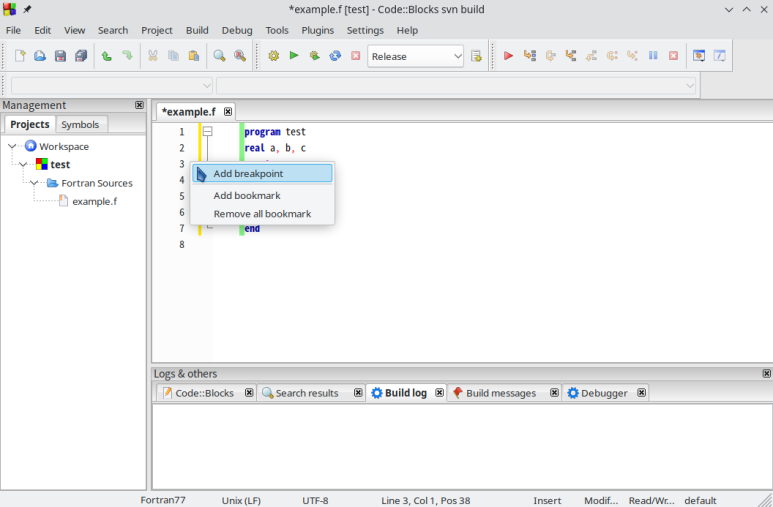The width and height of the screenshot is (773, 507).
Task: Click the Abort build red icon
Action: coord(355,56)
